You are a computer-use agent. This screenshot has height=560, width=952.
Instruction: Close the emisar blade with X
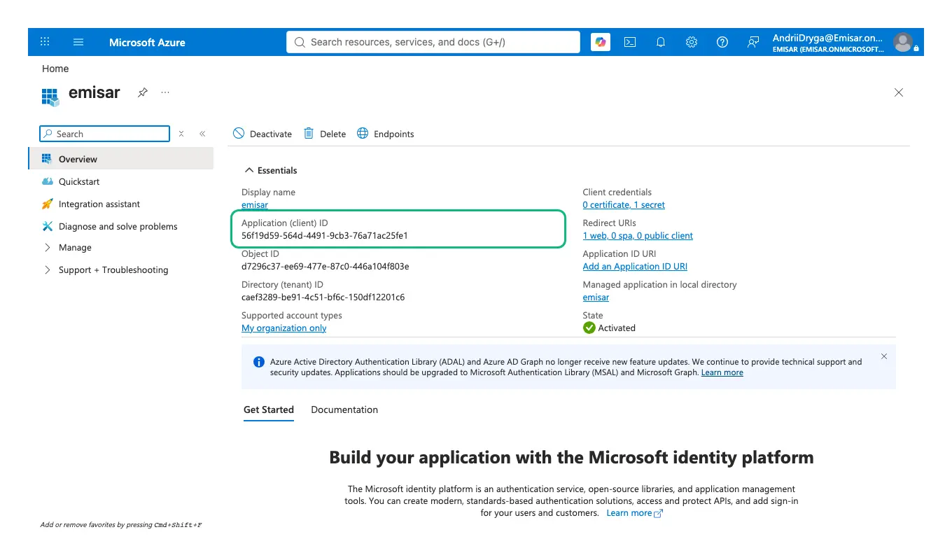pyautogui.click(x=899, y=92)
